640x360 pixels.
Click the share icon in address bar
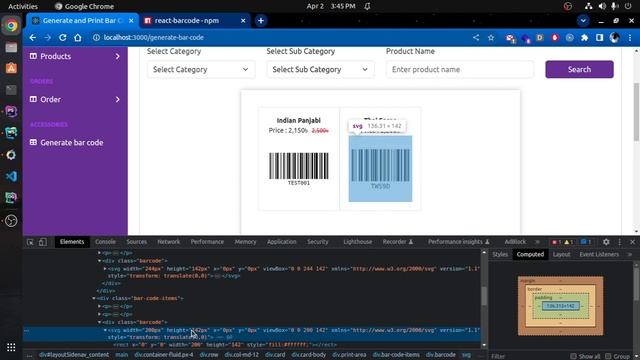pyautogui.click(x=476, y=38)
